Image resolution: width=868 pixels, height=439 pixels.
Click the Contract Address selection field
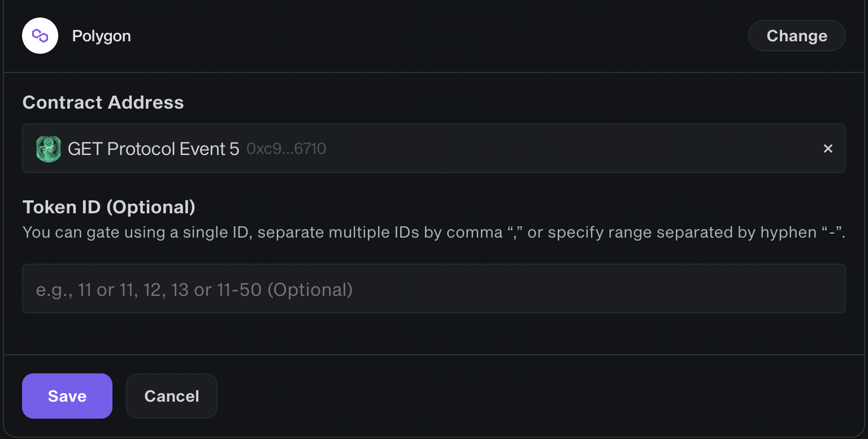434,148
